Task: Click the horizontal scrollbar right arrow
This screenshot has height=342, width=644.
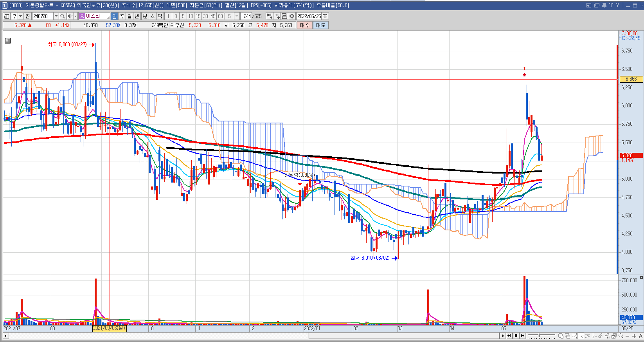Action: click(x=503, y=336)
